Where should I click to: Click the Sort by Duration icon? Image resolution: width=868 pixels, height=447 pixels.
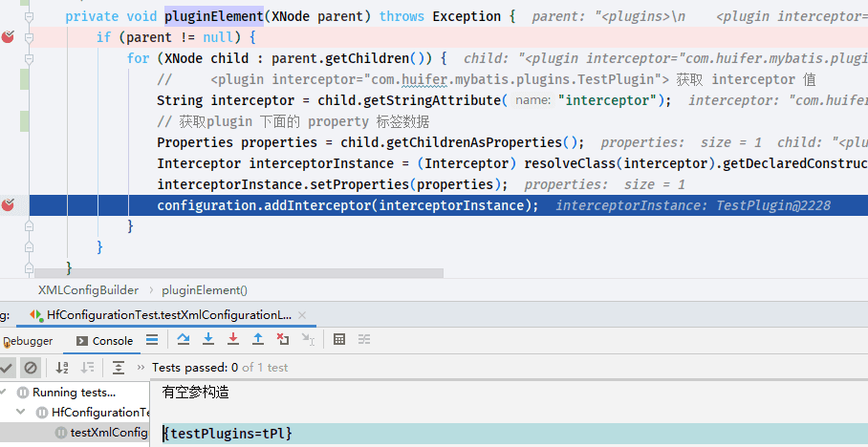click(x=87, y=368)
